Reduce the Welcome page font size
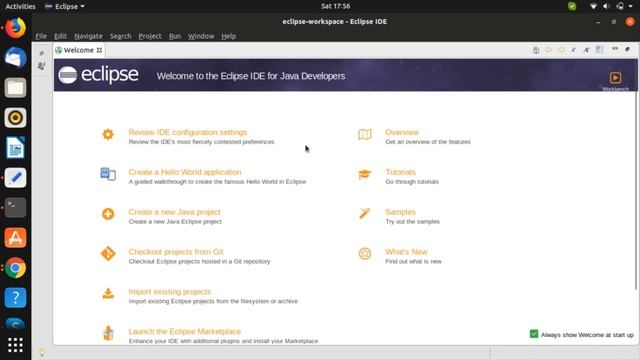Screen dimensions: 640x360 click(574, 50)
